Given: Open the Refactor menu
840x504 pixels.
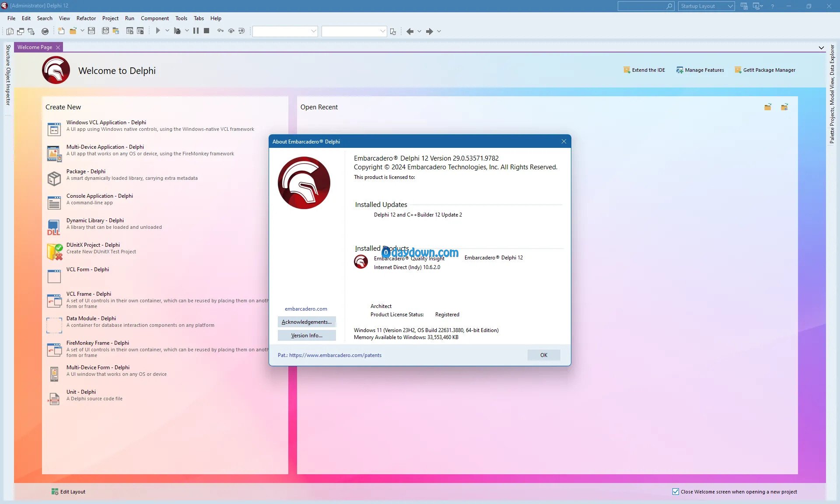Looking at the screenshot, I should pyautogui.click(x=86, y=18).
